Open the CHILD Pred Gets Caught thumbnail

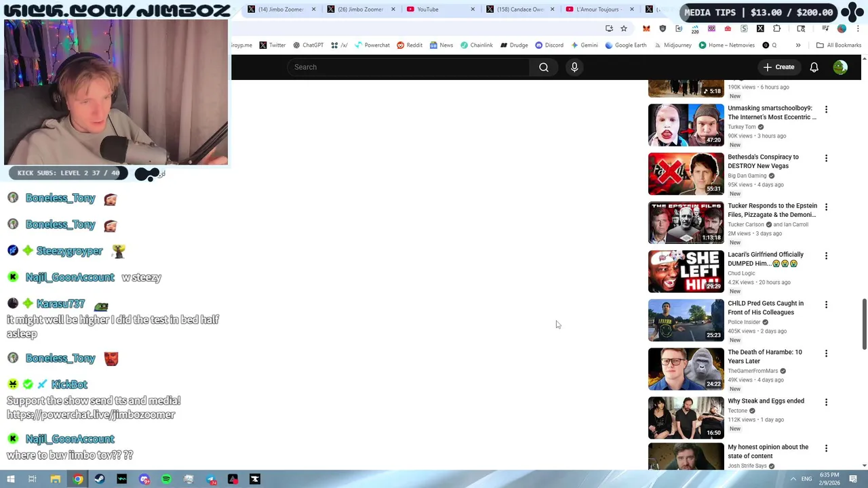click(x=686, y=321)
